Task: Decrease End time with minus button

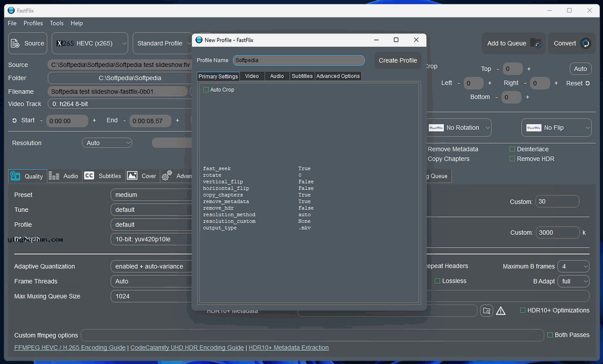Action: coord(124,120)
